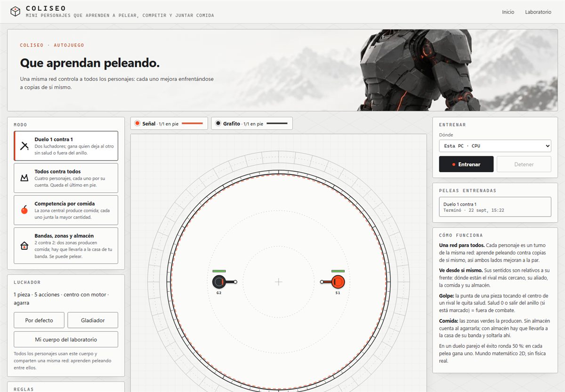Click the bold 'Golpe:' label
The width and height of the screenshot is (565, 392).
coord(447,296)
